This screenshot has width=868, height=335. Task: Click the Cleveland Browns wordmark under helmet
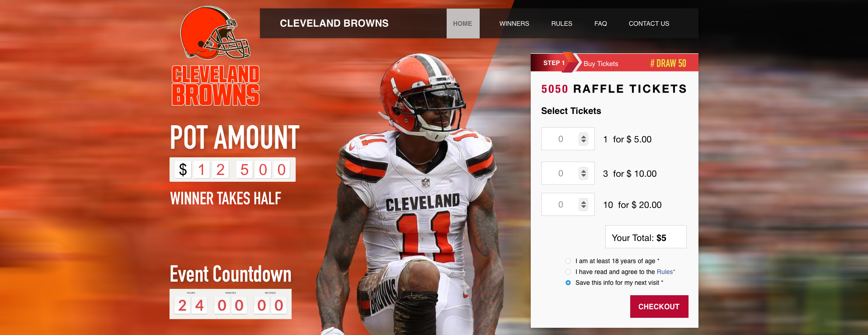pos(216,85)
